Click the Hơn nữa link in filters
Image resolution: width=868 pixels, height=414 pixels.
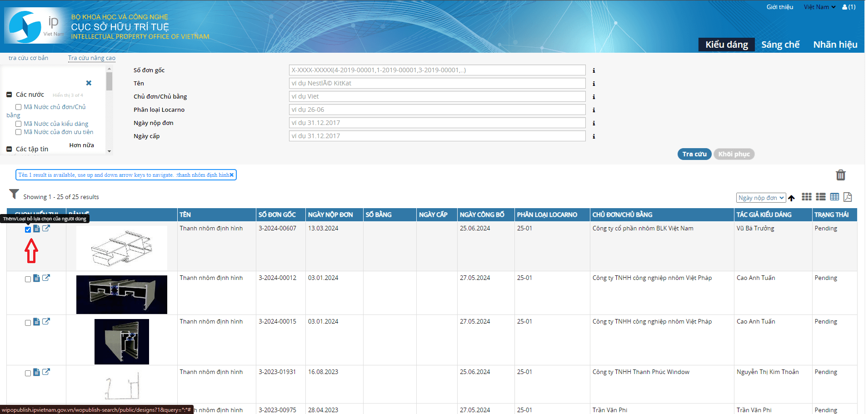coord(81,145)
